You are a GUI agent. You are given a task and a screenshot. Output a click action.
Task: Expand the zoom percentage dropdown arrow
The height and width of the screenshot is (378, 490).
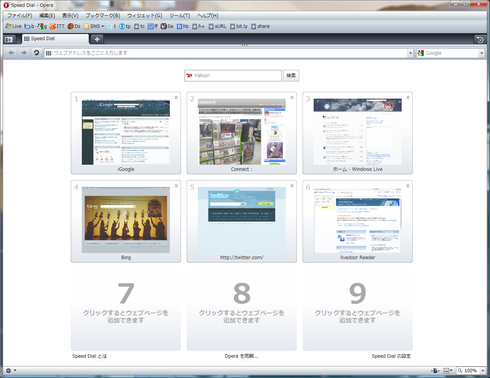tap(483, 370)
